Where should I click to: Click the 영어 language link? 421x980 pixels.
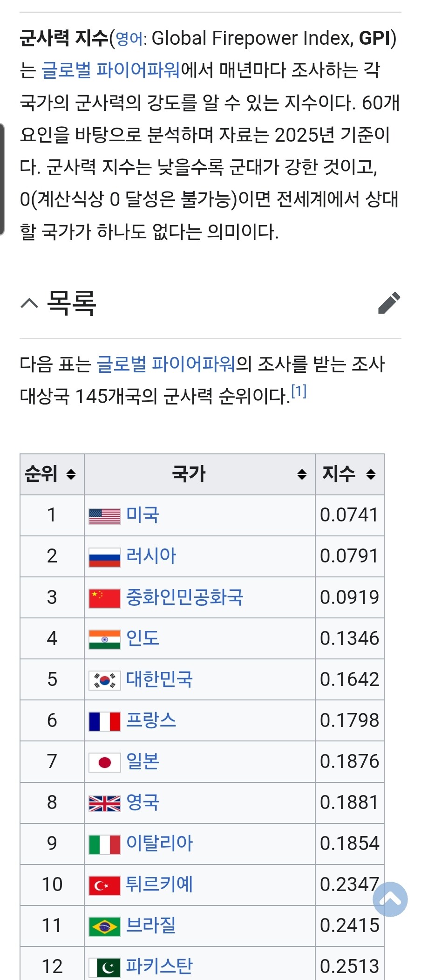pos(129,39)
